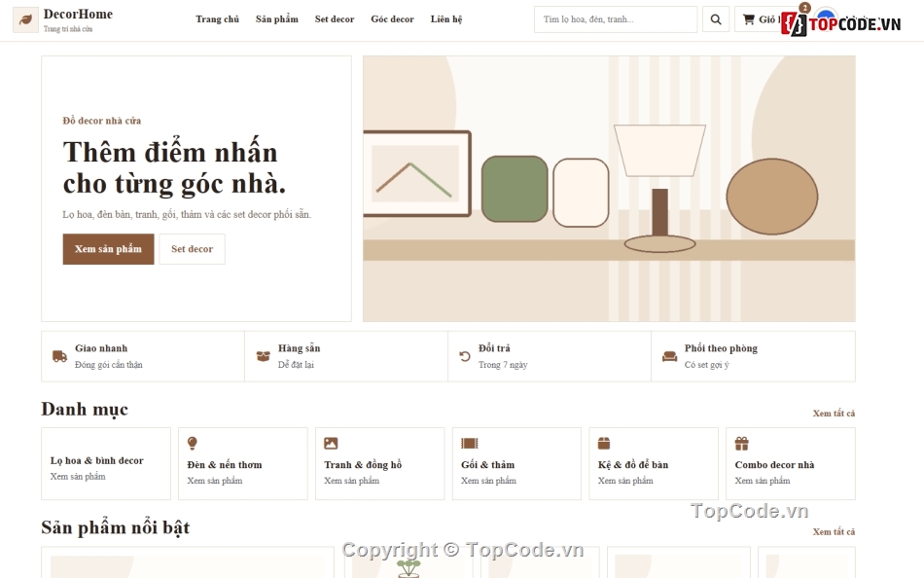The image size is (924, 578).
Task: Click the Hàng sẵn box icon
Action: 263,356
